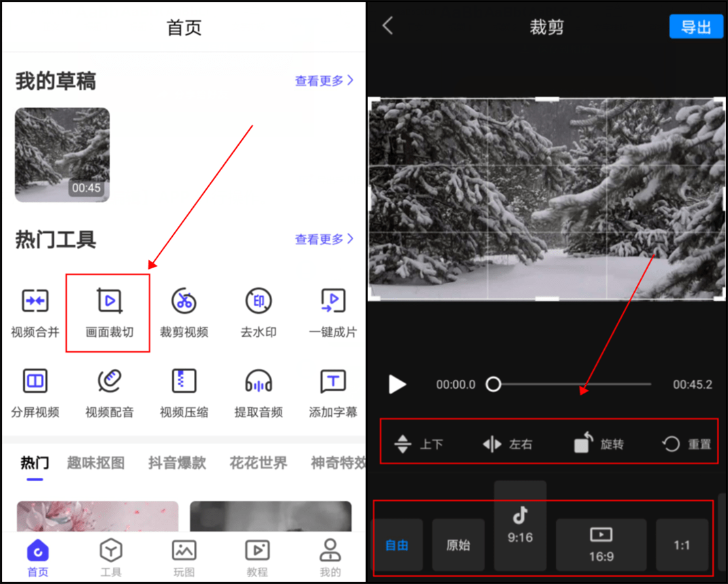Click the 00:45.2 duration text

[692, 384]
